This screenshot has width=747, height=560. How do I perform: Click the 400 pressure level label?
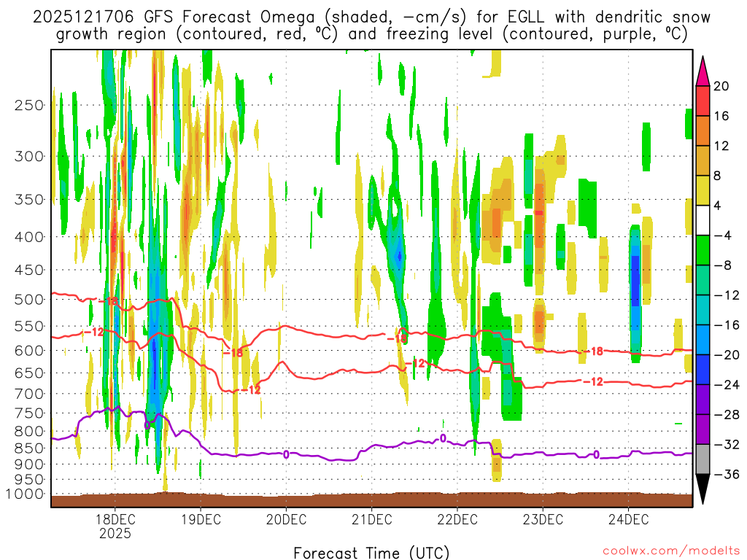[29, 237]
